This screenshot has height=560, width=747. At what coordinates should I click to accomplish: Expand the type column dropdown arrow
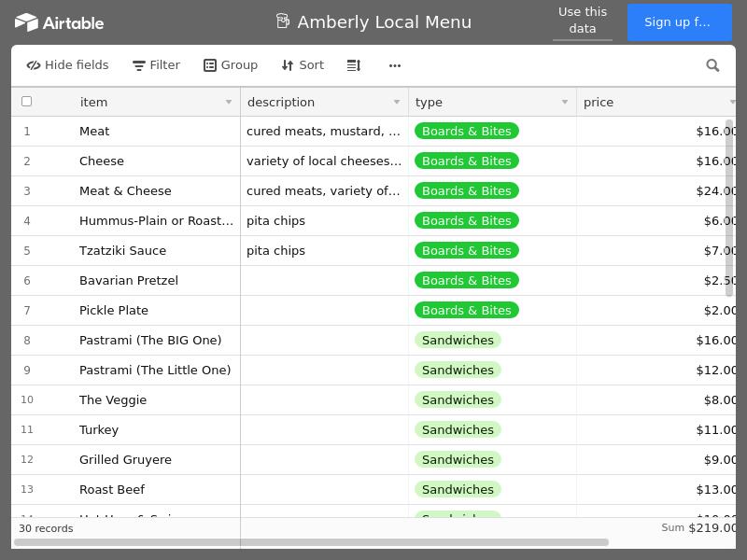click(565, 102)
